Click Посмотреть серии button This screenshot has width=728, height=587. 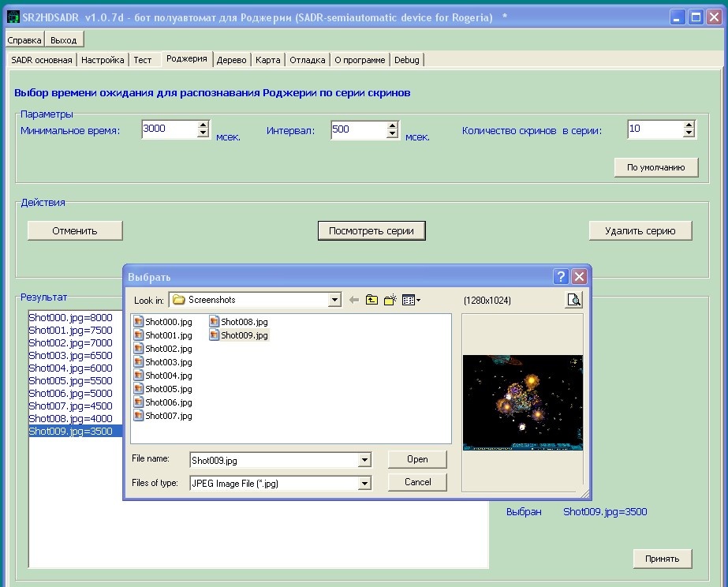[x=371, y=231]
